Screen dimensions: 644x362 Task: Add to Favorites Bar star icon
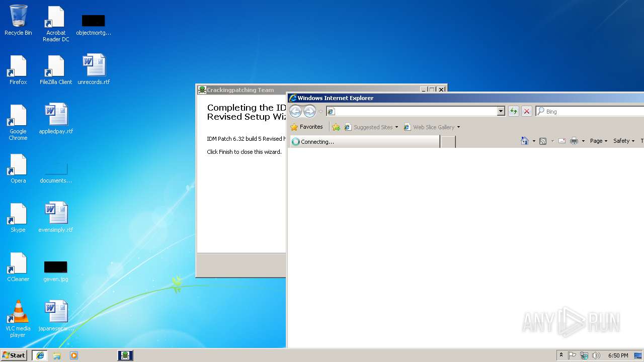(336, 127)
